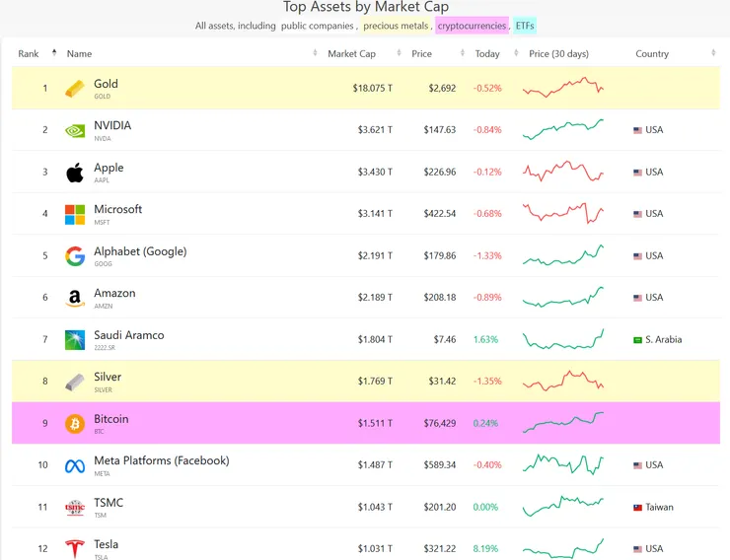Click the Saudi Aramco logo icon
The width and height of the screenshot is (730, 560).
click(75, 340)
